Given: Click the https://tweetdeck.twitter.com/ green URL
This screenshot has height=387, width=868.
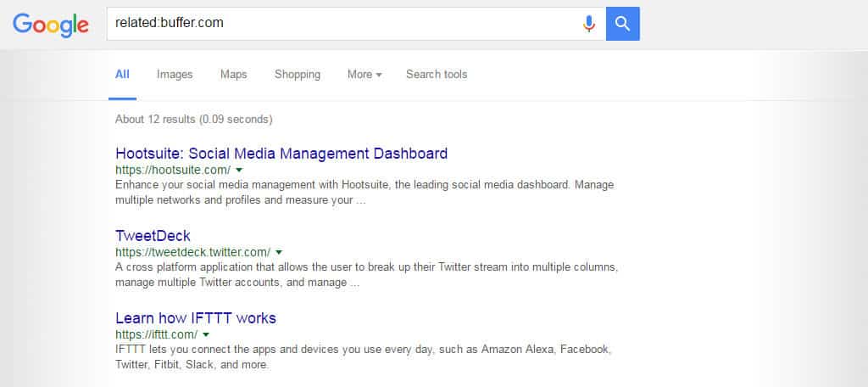Looking at the screenshot, I should point(192,252).
